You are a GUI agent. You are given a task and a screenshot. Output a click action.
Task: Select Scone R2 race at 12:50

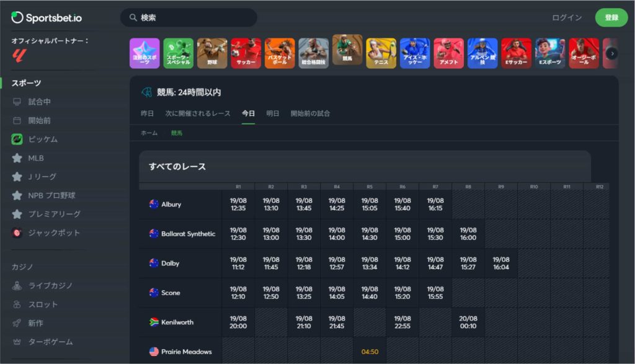[x=271, y=293]
